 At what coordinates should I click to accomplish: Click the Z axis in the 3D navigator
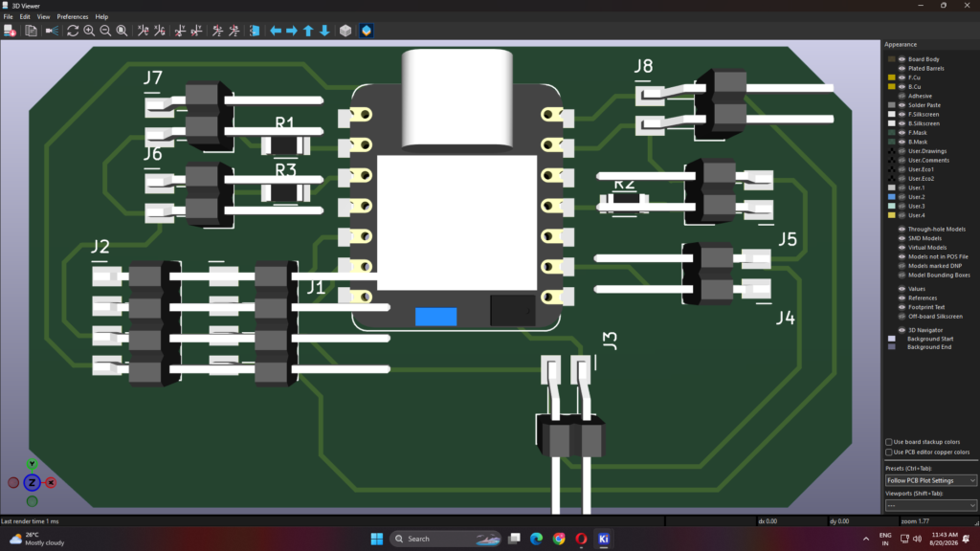32,482
